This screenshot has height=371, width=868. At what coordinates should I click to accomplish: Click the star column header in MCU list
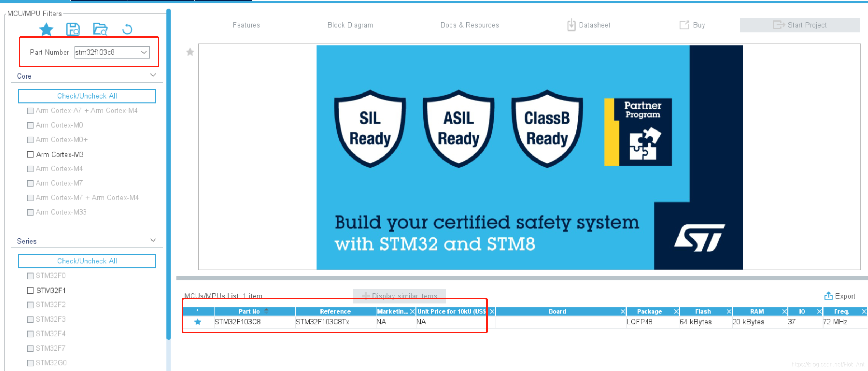(198, 311)
